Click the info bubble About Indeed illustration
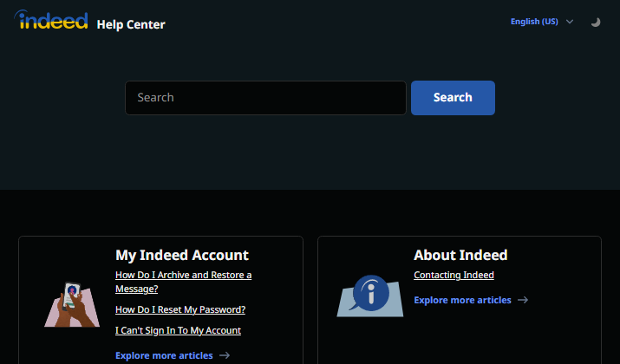 pyautogui.click(x=370, y=296)
